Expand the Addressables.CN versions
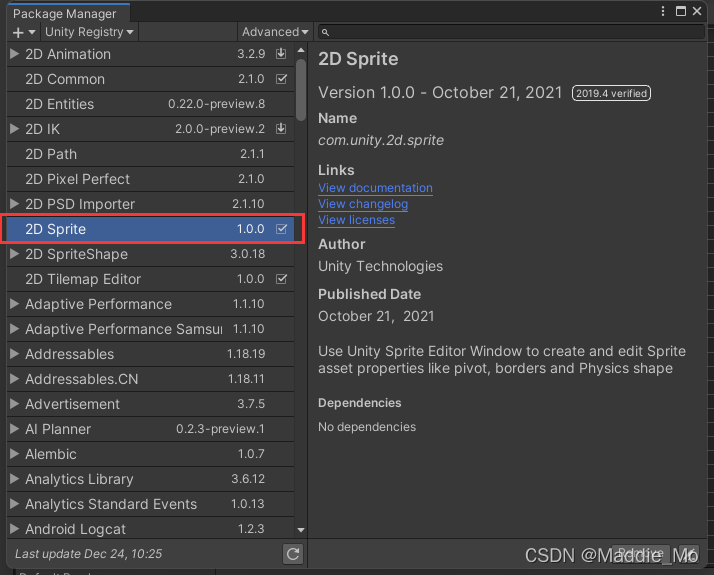Viewport: 714px width, 575px height. (x=14, y=379)
